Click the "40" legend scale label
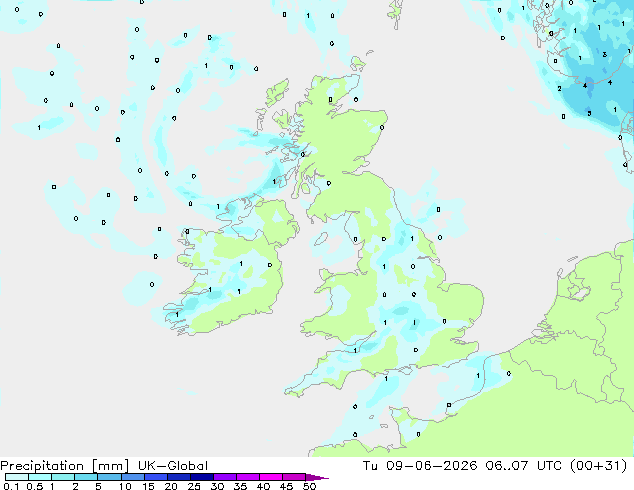The height and width of the screenshot is (490, 634). [263, 486]
